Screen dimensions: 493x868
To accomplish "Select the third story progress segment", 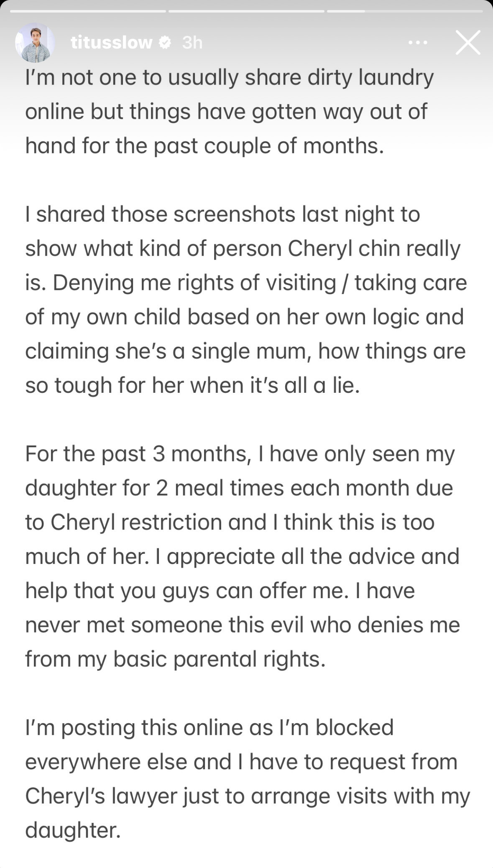I will click(404, 11).
